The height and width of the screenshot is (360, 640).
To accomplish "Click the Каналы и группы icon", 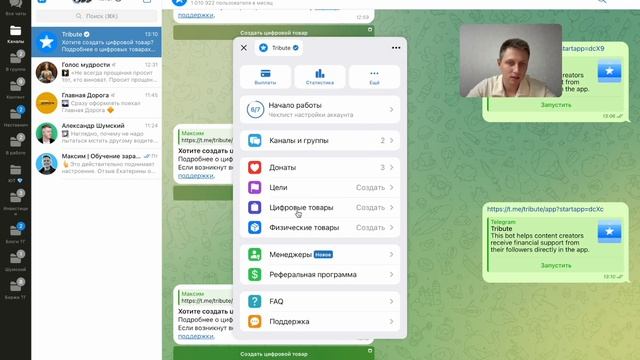I will coord(255,140).
